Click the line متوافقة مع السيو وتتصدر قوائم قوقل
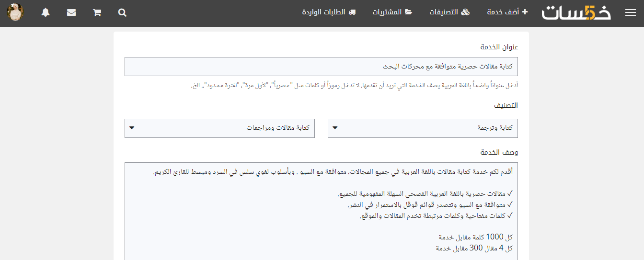 click(x=430, y=205)
